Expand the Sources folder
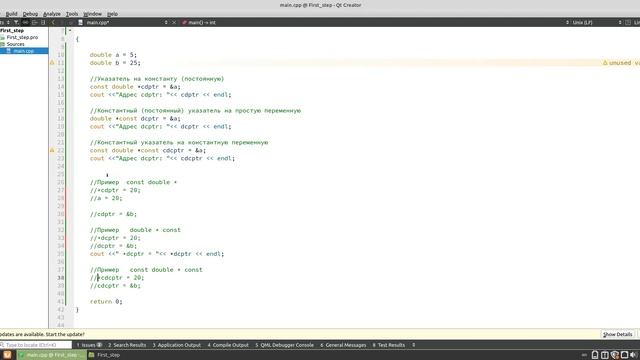Image resolution: width=640 pixels, height=360 pixels. [x=15, y=44]
